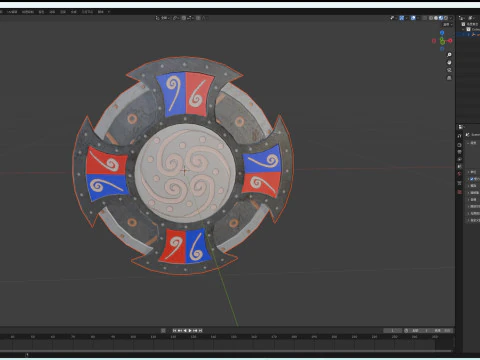The height and width of the screenshot is (360, 480).
Task: Add a workspace with the plus tab
Action: (x=109, y=12)
